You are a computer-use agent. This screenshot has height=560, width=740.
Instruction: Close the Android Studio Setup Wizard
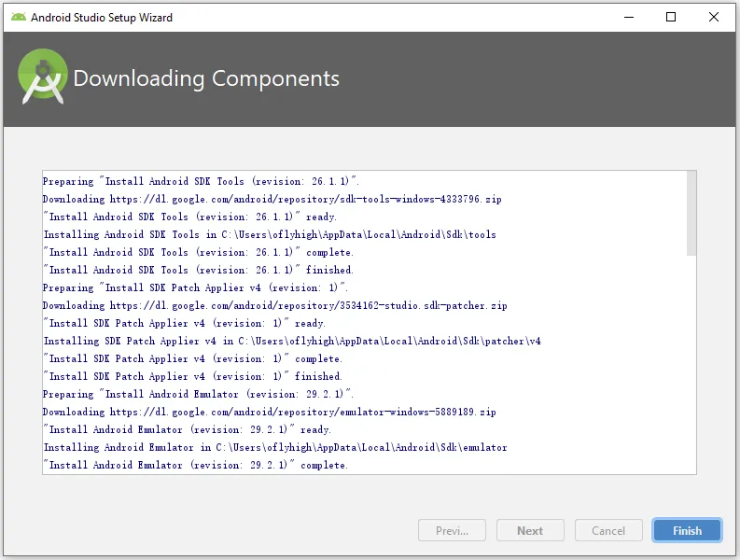(x=714, y=17)
